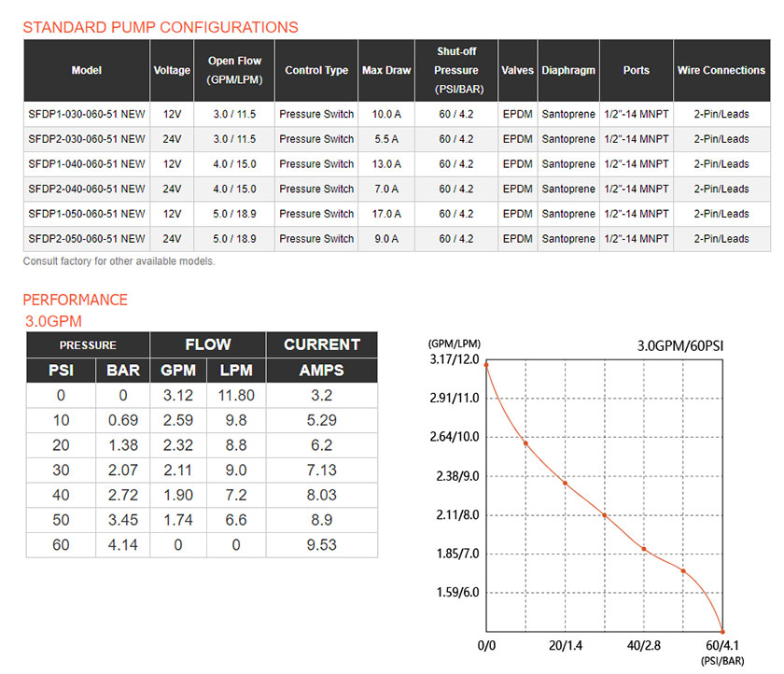Click the 1.59/6.0 y-axis label

pos(457,593)
